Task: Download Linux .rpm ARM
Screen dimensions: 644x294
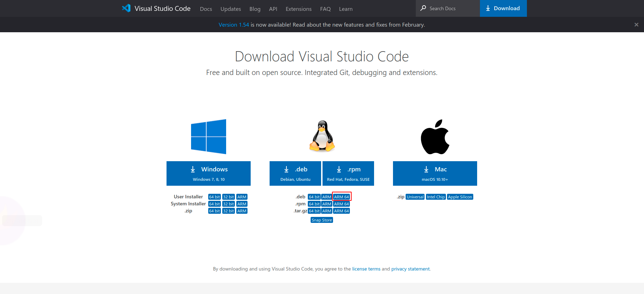Action: 327,204
